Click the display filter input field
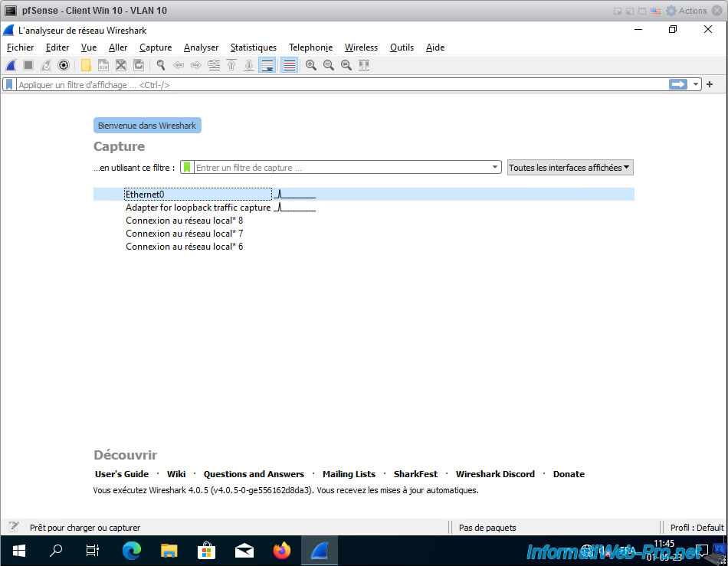Screen dimensions: 728x566 point(341,85)
